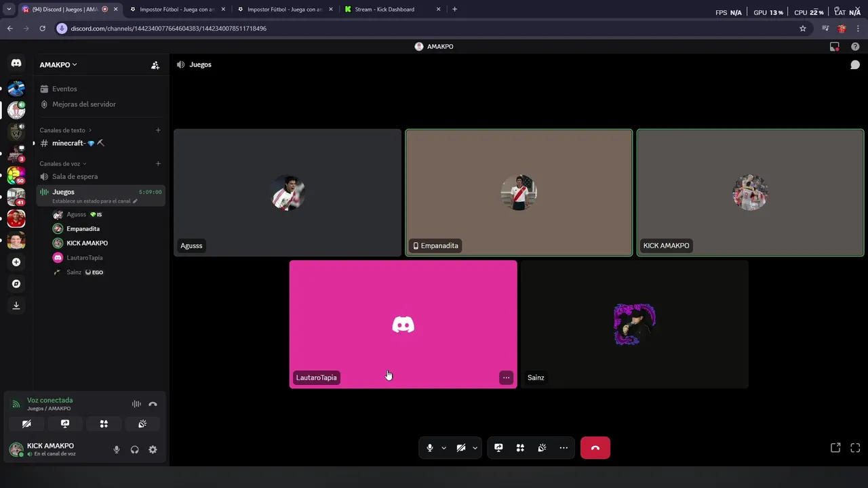The image size is (868, 488).
Task: Collapse the Canales de texto category
Action: (65, 130)
